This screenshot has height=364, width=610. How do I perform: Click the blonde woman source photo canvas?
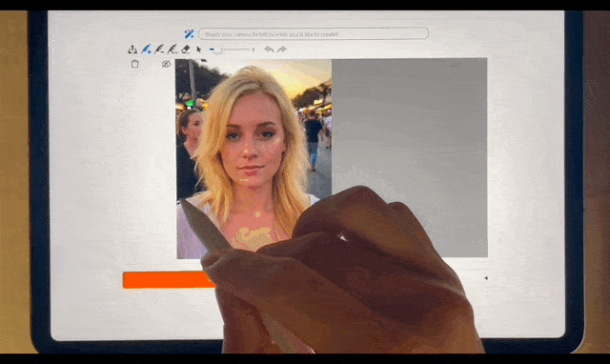(254, 159)
